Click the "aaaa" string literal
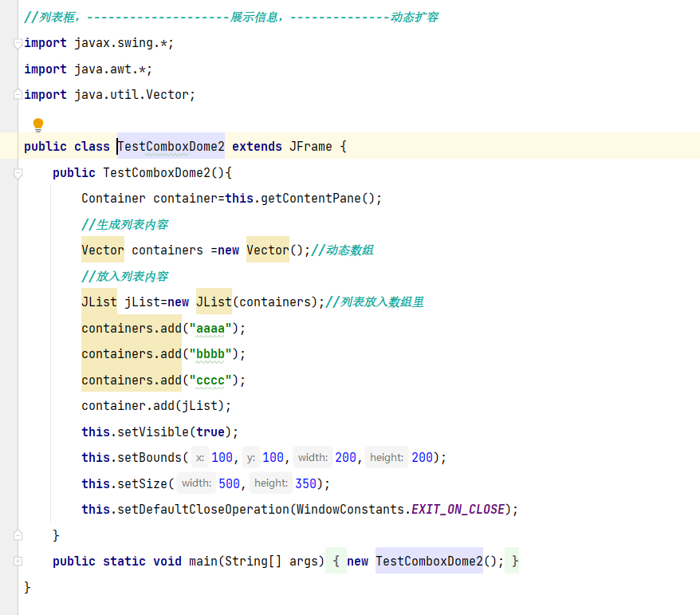The width and height of the screenshot is (700, 615). pyautogui.click(x=210, y=329)
